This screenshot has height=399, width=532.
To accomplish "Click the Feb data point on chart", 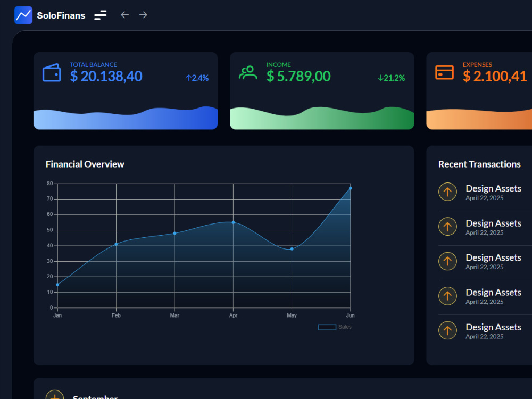I will pos(116,244).
